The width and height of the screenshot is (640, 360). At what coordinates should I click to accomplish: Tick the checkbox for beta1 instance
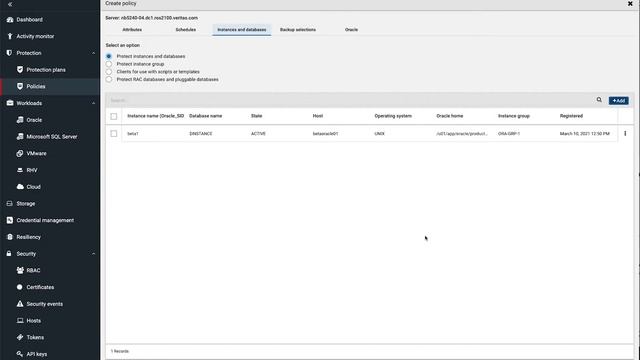click(x=114, y=134)
